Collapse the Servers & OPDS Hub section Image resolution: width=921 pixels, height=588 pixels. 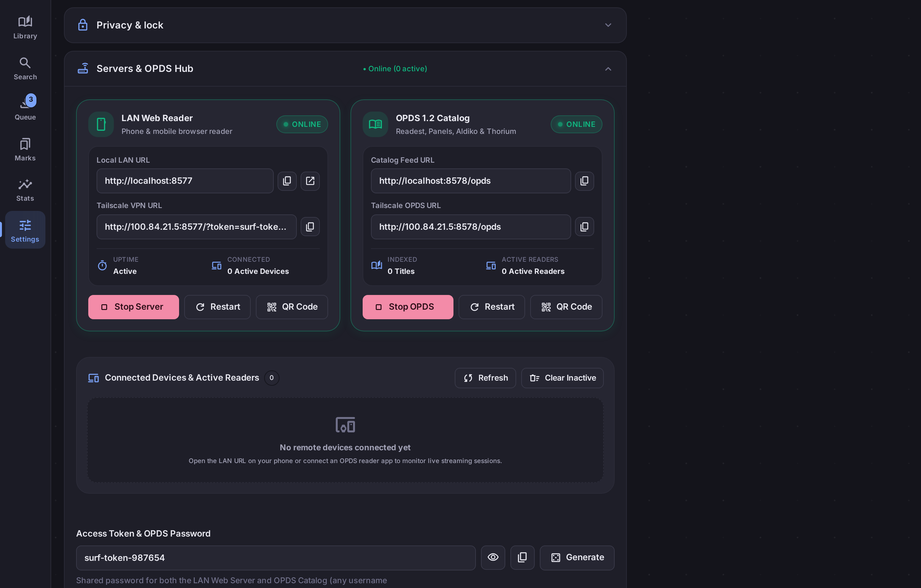(608, 69)
